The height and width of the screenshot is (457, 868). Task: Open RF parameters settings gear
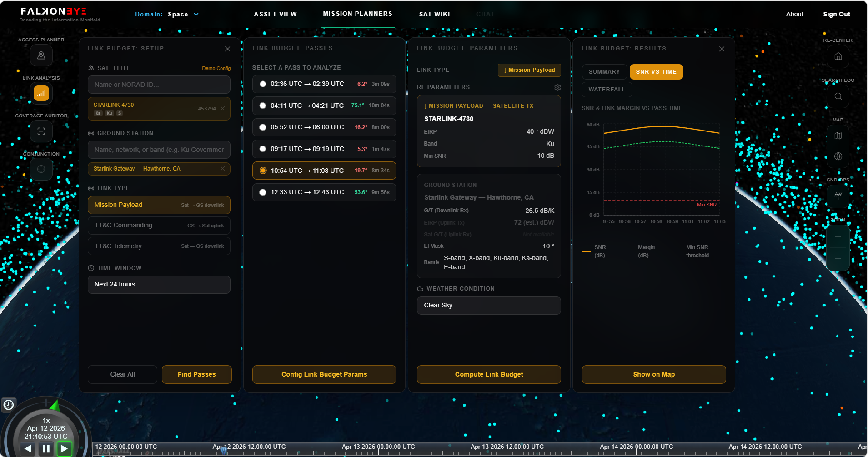coord(557,87)
